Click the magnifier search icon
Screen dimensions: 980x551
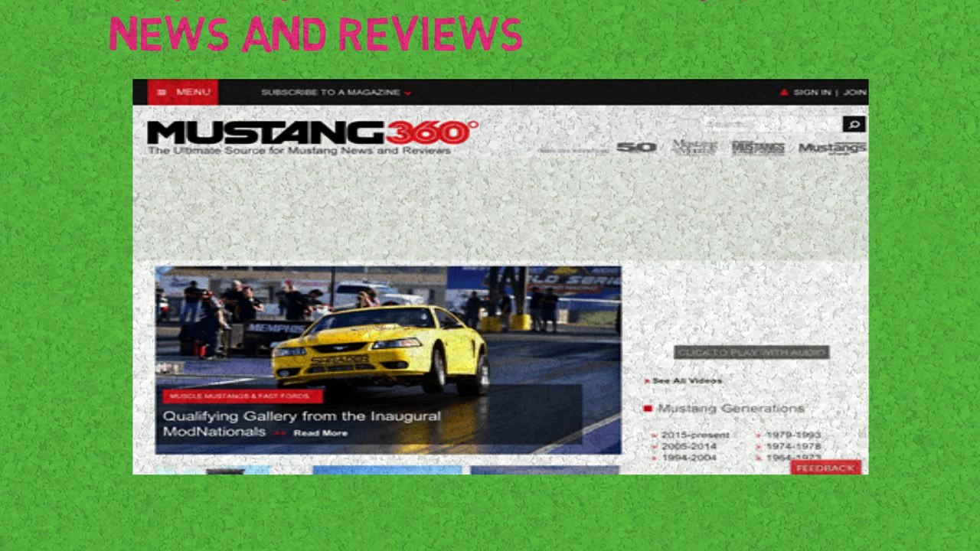[x=854, y=124]
